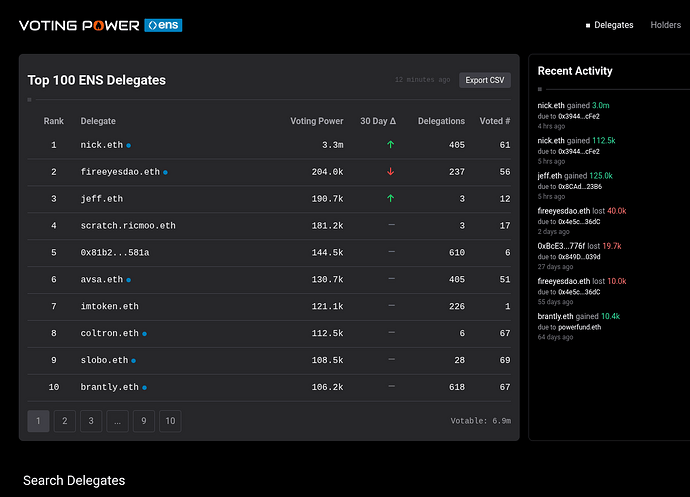Open delegate 0x81b2...581a
The height and width of the screenshot is (497, 690).
coord(115,252)
